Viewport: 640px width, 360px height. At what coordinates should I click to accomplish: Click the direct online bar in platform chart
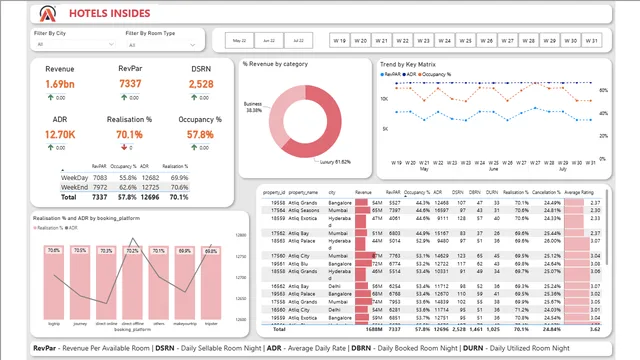tap(106, 282)
